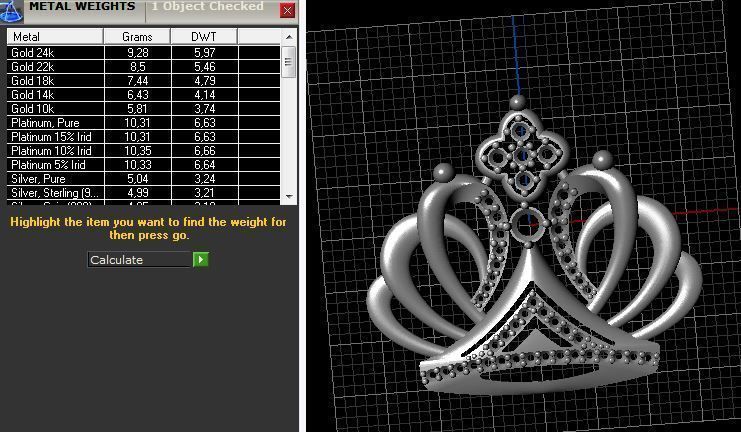
Task: Select the Silver, Sterling row
Action: pyautogui.click(x=144, y=193)
